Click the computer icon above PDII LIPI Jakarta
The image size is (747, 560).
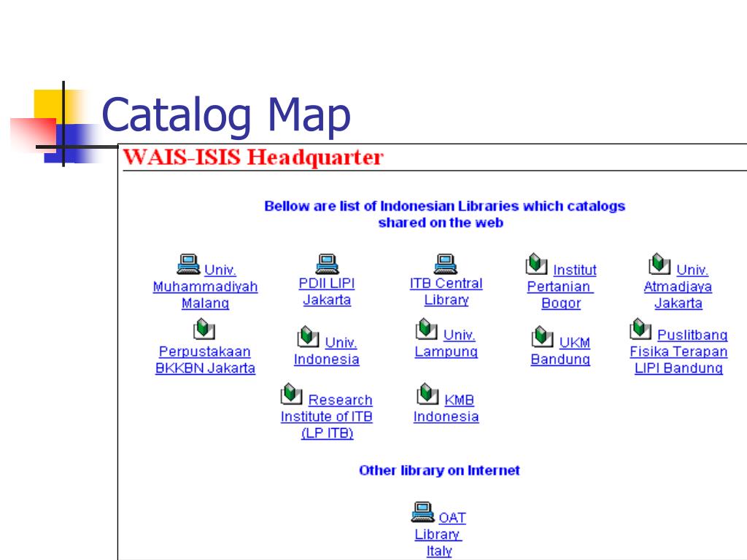coord(327,264)
